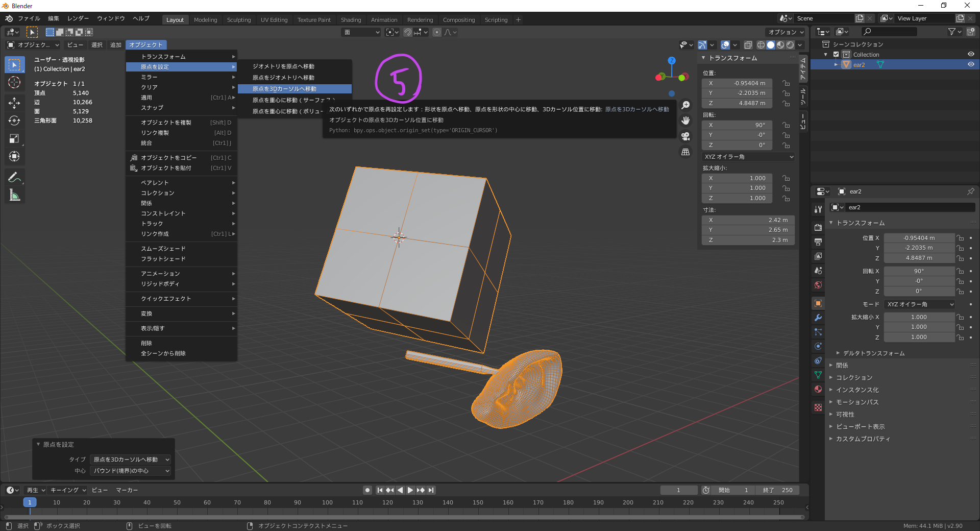This screenshot has height=531, width=980.
Task: Toggle lock on location X in sidebar
Action: pyautogui.click(x=787, y=83)
